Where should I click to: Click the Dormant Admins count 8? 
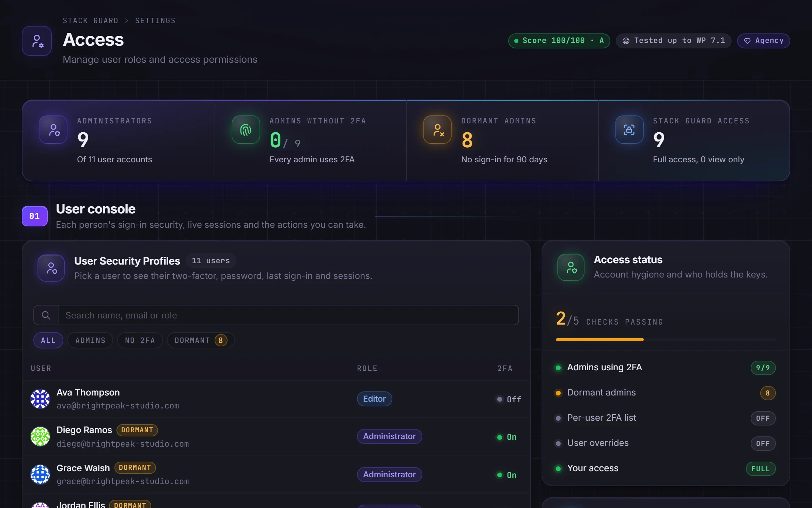(x=467, y=140)
